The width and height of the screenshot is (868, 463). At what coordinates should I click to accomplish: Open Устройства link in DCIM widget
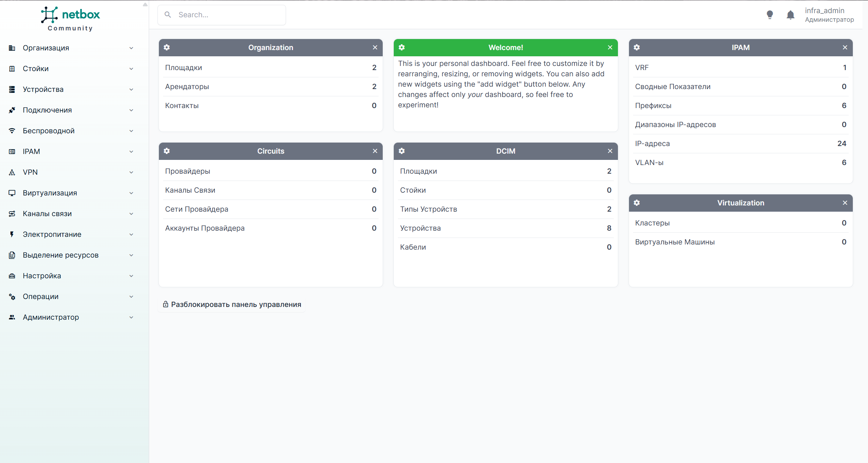[x=420, y=228]
